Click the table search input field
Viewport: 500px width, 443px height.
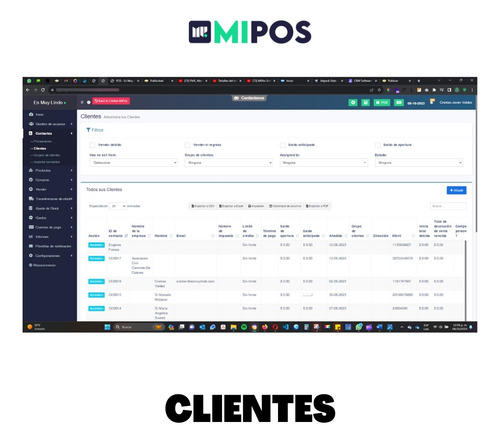(x=448, y=206)
